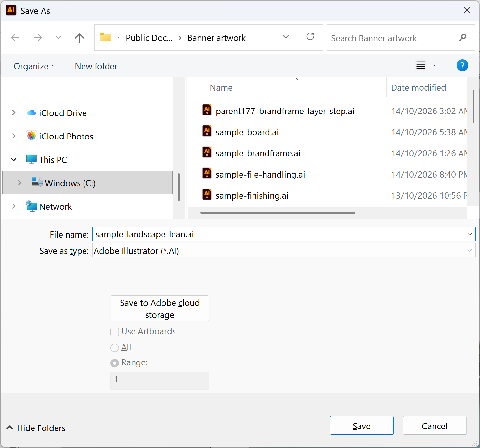The height and width of the screenshot is (448, 480).
Task: Click the file list vertical scrollbar
Action: coord(473,106)
